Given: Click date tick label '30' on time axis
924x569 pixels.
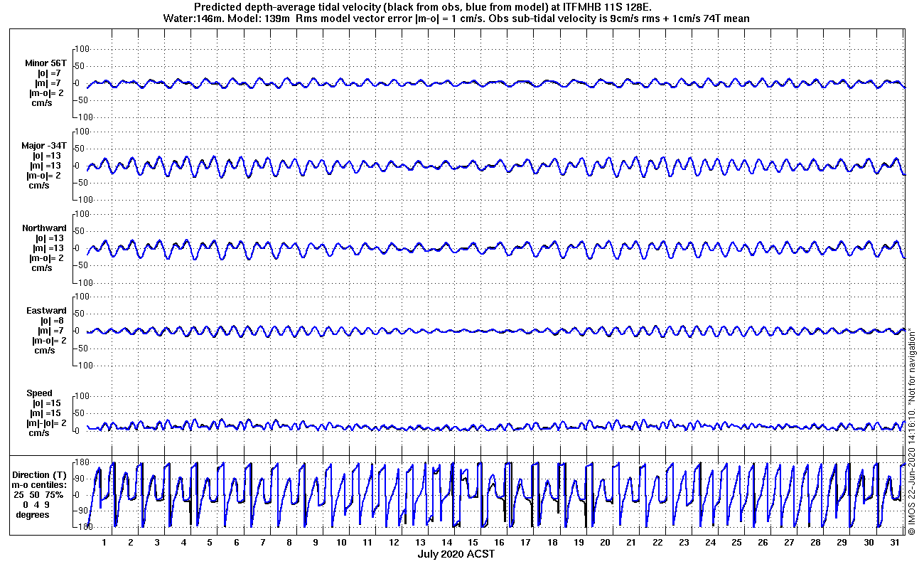Looking at the screenshot, I should tap(868, 543).
